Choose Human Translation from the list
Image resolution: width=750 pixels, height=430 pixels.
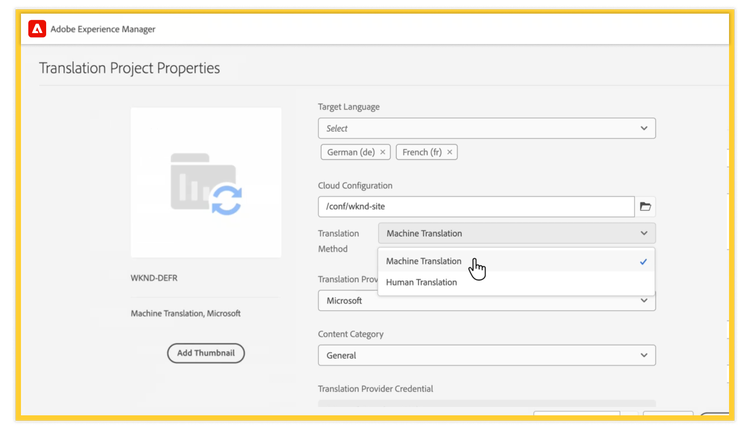coord(421,282)
